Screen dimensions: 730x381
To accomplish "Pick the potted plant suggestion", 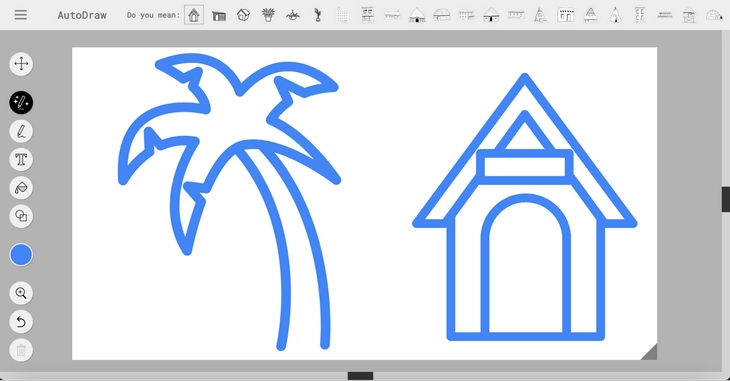I will pyautogui.click(x=268, y=15).
